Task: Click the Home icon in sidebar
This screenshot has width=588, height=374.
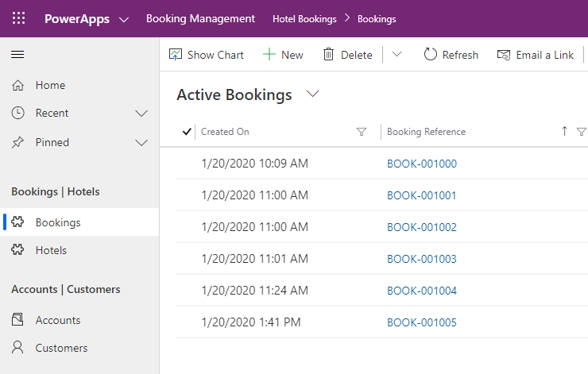Action: (18, 85)
